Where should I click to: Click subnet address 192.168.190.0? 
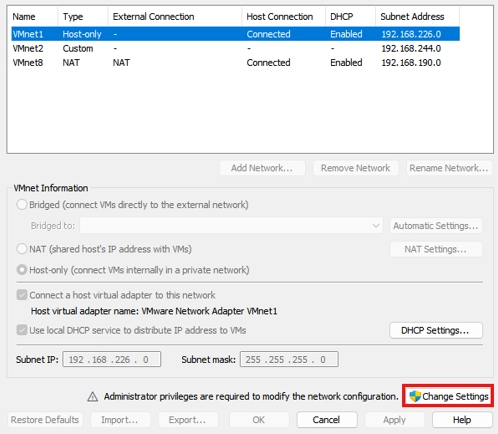click(411, 63)
